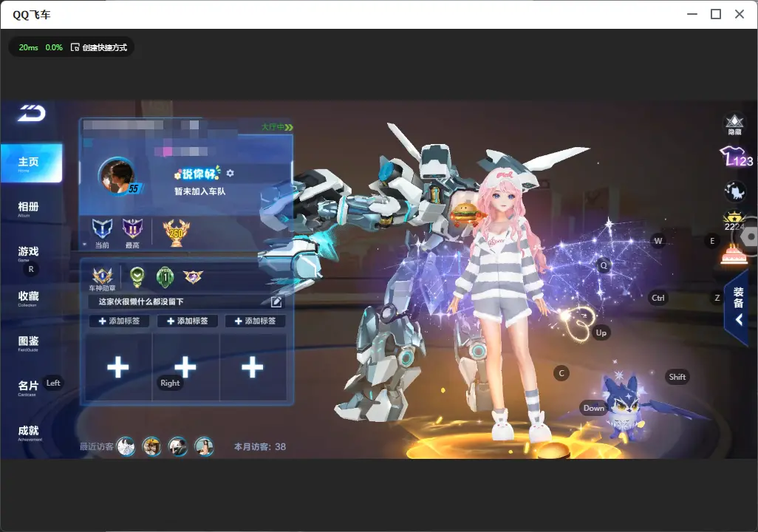The height and width of the screenshot is (532, 758).
Task: Tap the Up virtual key
Action: 601,332
